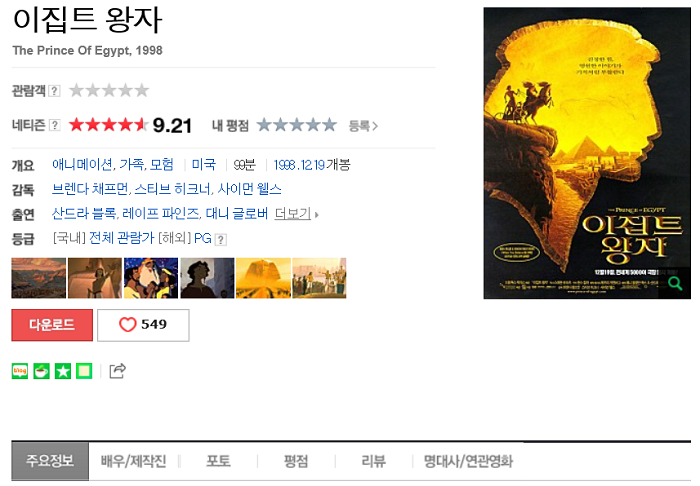The image size is (700, 486).
Task: Click help icon next to 관람객
Action: coord(54,91)
